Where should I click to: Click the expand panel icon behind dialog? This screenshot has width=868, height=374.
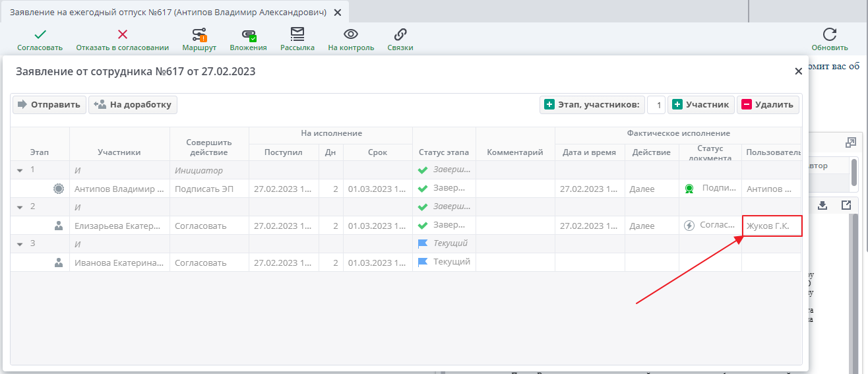850,142
